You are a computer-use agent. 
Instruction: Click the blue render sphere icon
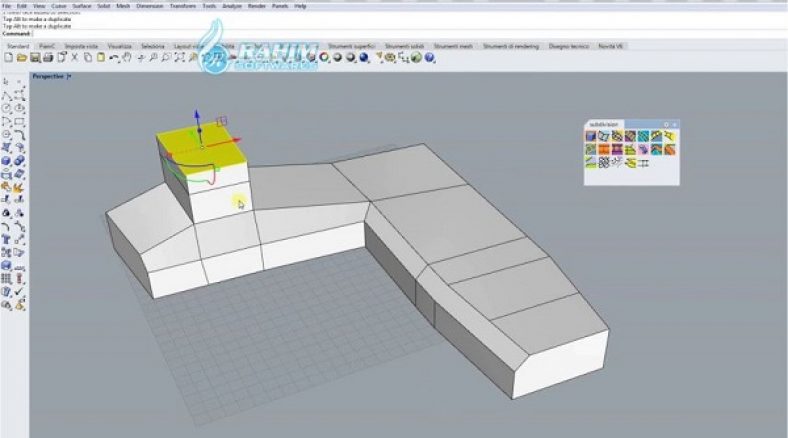[x=364, y=58]
